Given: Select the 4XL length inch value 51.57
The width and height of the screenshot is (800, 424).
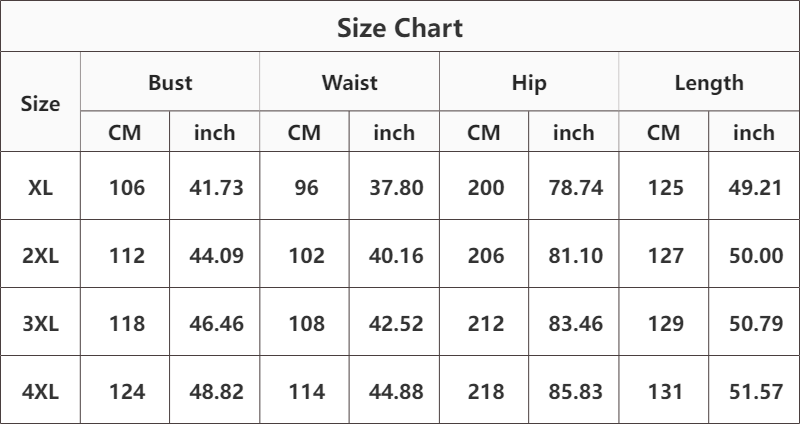Looking at the screenshot, I should [x=756, y=391].
